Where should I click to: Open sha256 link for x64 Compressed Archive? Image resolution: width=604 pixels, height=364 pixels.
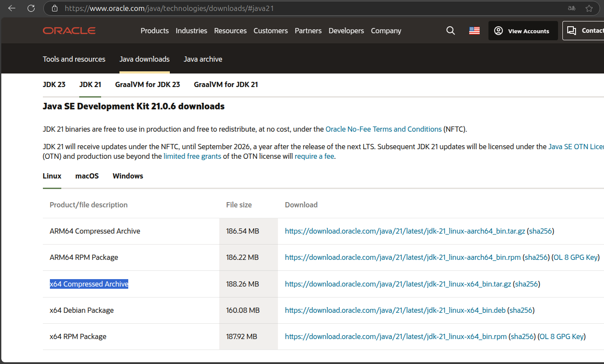(x=527, y=284)
